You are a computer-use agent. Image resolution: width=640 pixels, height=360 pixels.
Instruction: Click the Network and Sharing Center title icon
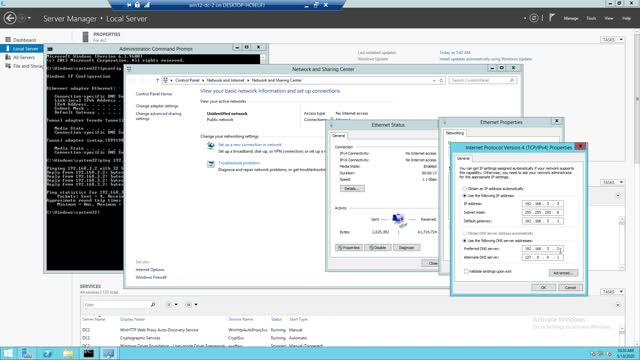point(129,69)
